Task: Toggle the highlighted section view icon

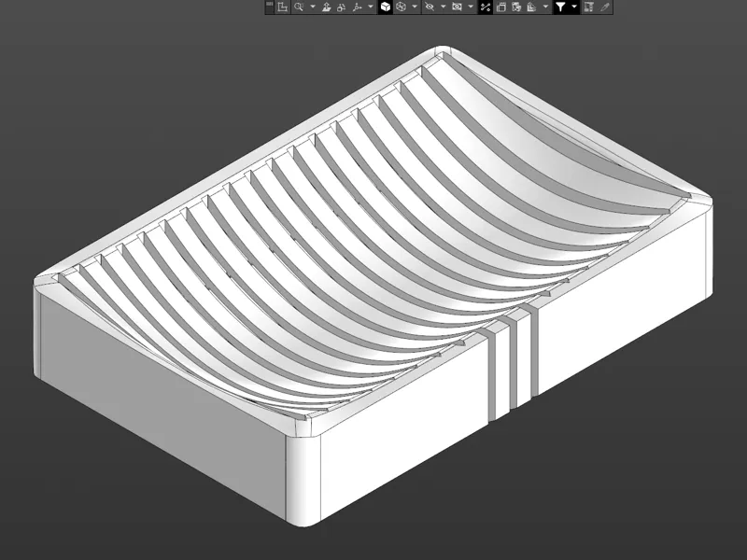Action: (x=485, y=7)
